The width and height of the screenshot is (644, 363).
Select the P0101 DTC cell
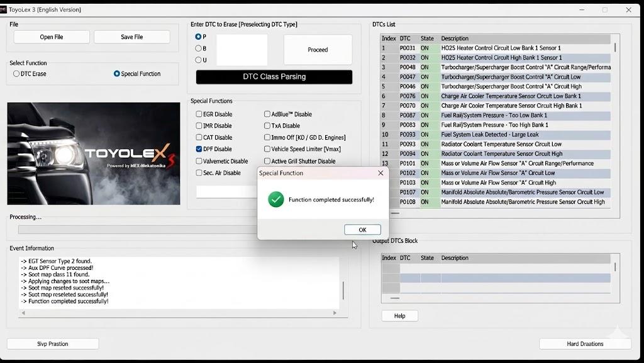pos(408,164)
